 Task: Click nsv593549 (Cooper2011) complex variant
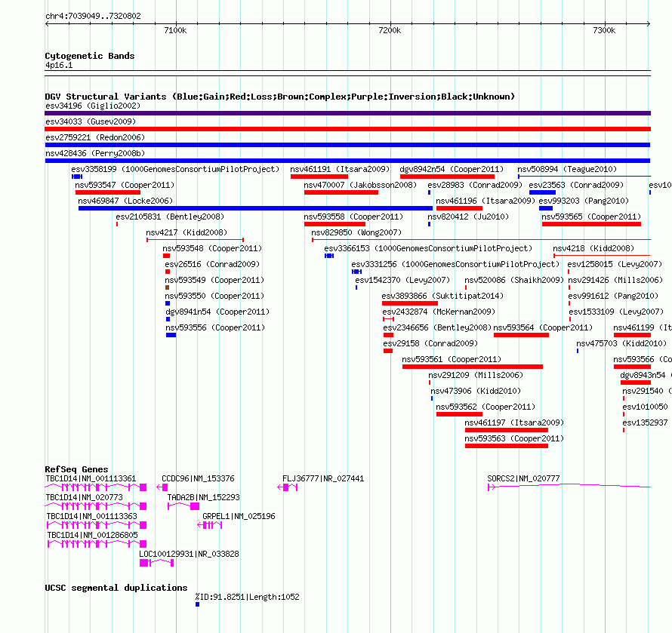click(167, 287)
